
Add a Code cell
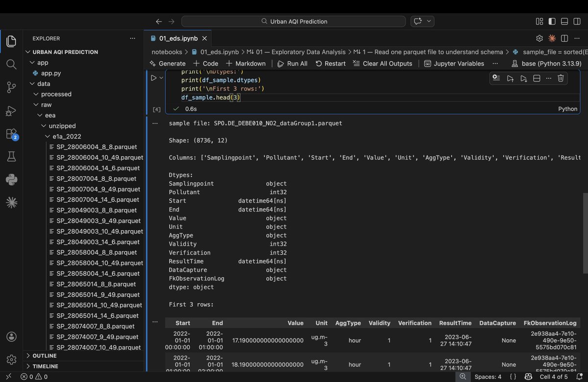205,64
